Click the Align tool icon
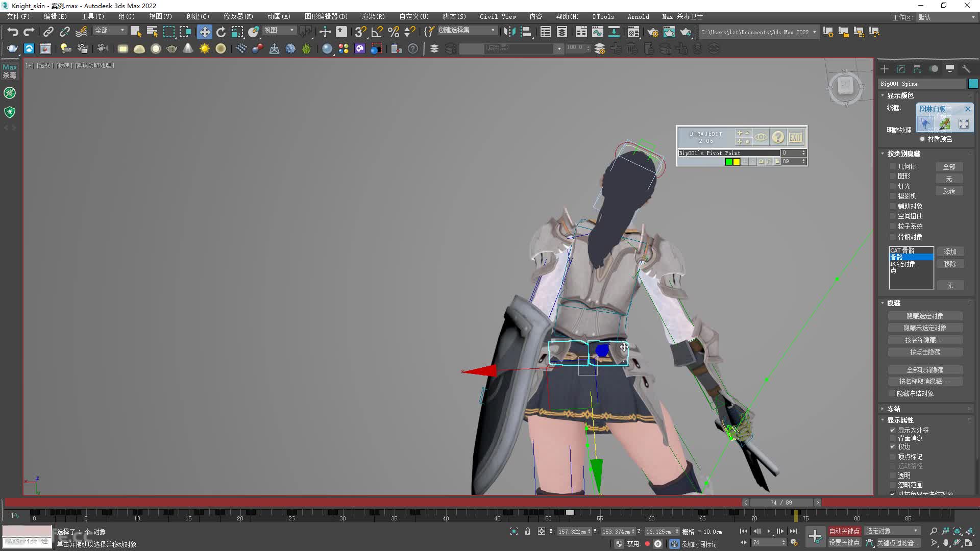 (x=526, y=32)
